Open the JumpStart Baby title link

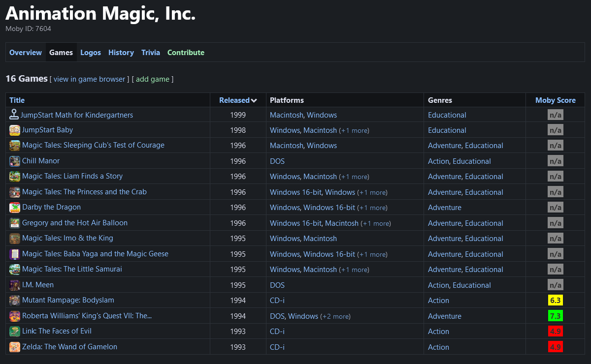coord(48,130)
